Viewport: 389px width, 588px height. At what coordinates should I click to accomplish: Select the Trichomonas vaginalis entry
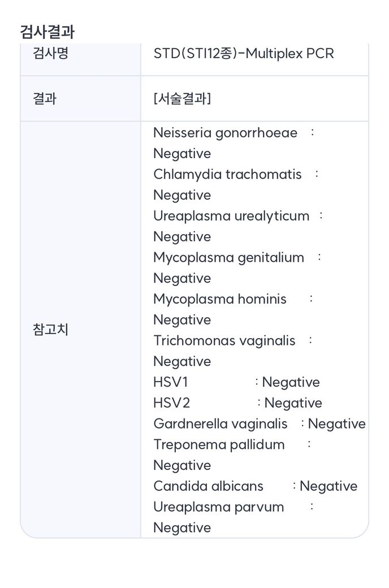(224, 340)
